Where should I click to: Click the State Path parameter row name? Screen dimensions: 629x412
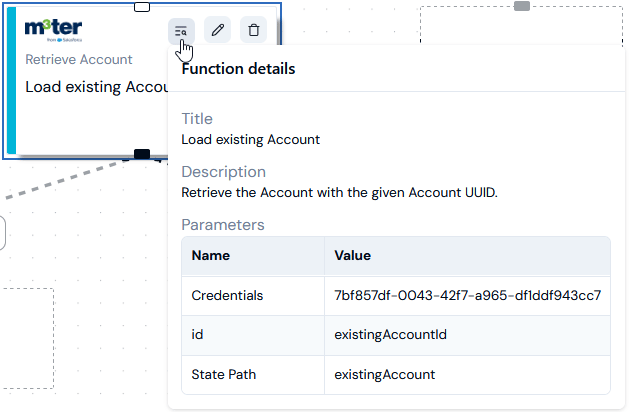pyautogui.click(x=223, y=374)
